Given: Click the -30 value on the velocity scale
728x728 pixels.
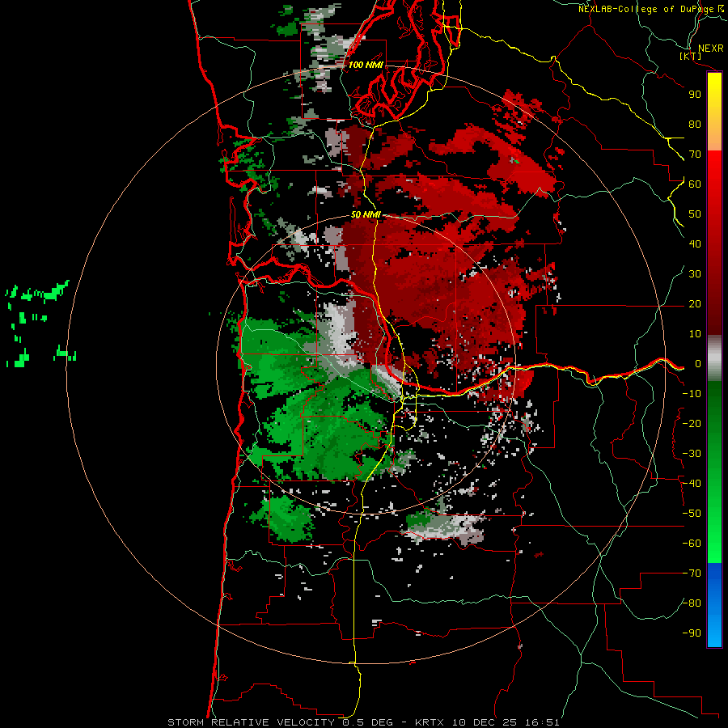Looking at the screenshot, I should tap(692, 454).
